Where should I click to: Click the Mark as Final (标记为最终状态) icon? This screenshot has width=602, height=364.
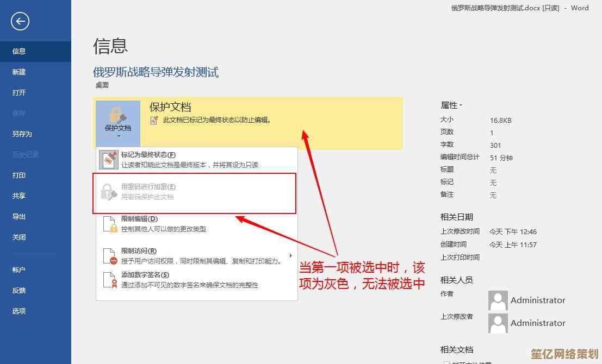pyautogui.click(x=109, y=159)
